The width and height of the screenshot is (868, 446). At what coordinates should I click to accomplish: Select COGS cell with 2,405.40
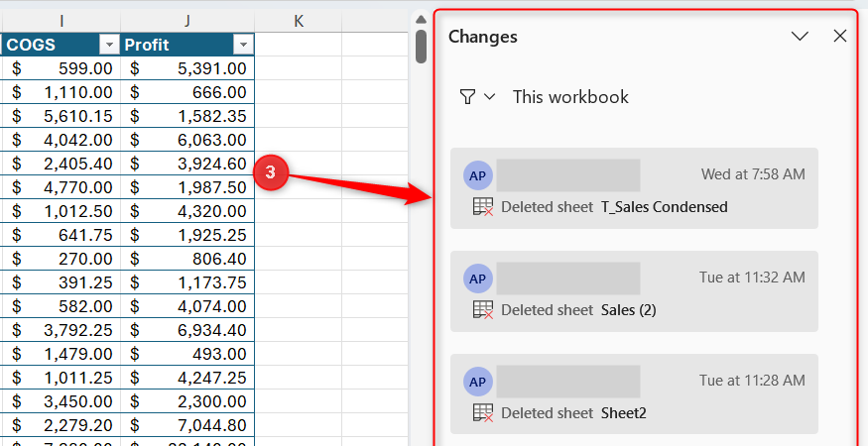point(61,164)
